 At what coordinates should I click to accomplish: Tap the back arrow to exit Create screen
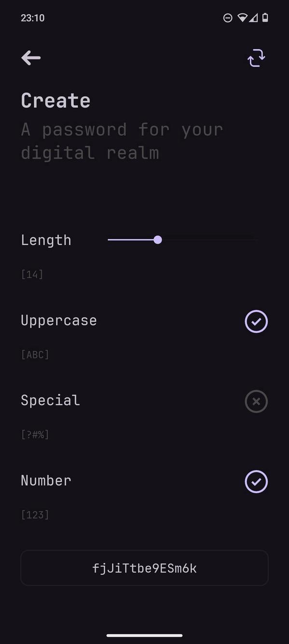coord(30,57)
